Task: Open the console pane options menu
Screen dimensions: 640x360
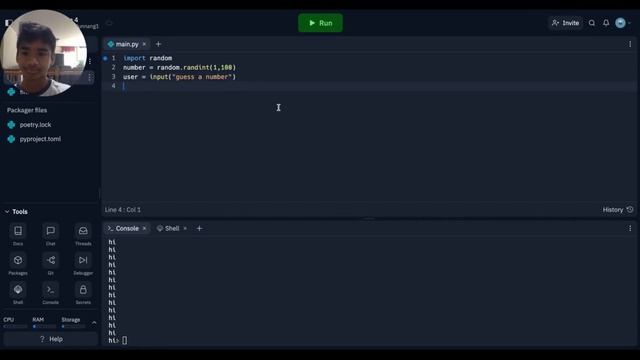Action: (x=630, y=228)
